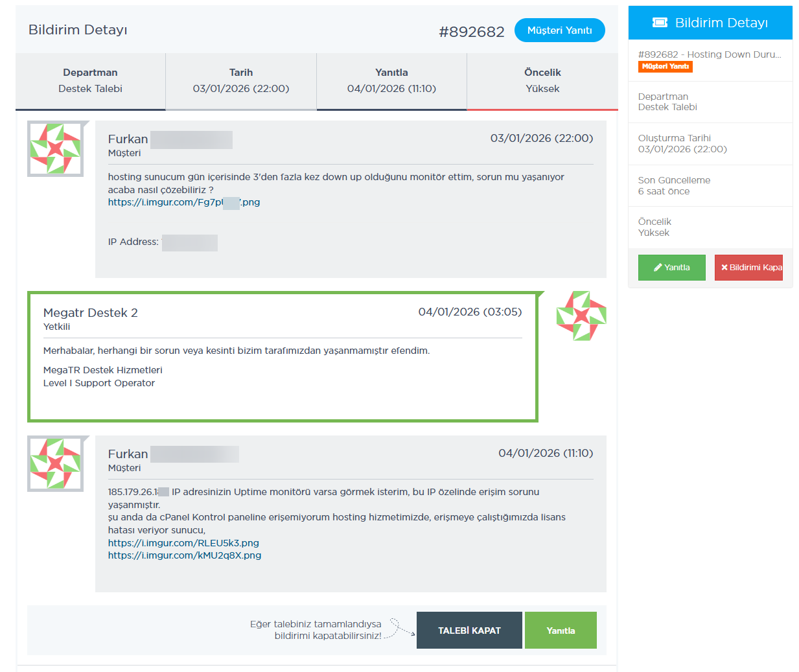The width and height of the screenshot is (799, 672).
Task: Click the Müşteri Yanıtı status button in header
Action: coord(560,30)
